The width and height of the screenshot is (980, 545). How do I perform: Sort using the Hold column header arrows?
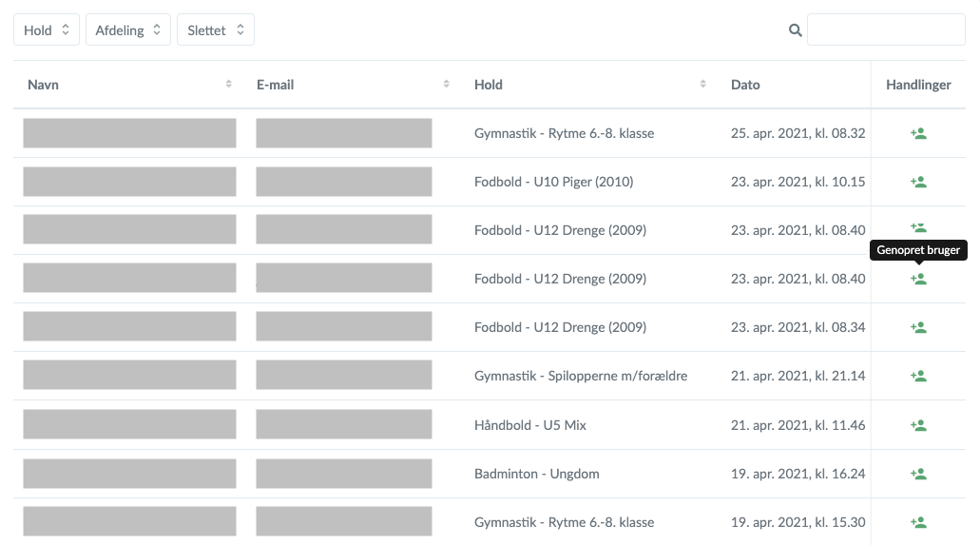tap(703, 85)
